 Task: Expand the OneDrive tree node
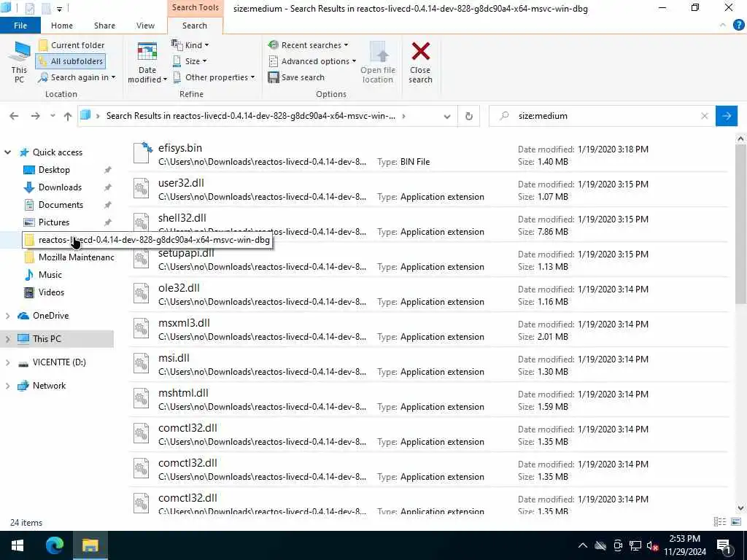pos(7,316)
